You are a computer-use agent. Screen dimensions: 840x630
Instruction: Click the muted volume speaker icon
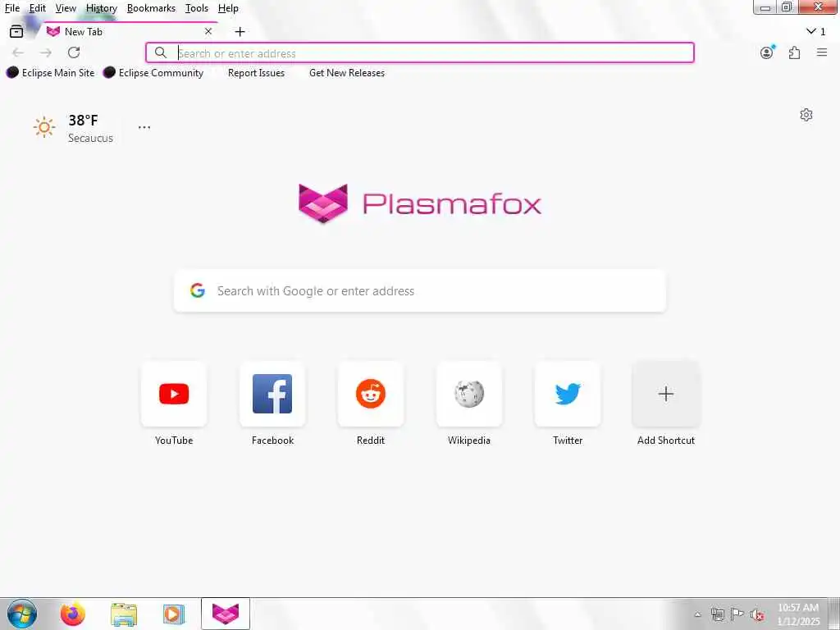[757, 615]
